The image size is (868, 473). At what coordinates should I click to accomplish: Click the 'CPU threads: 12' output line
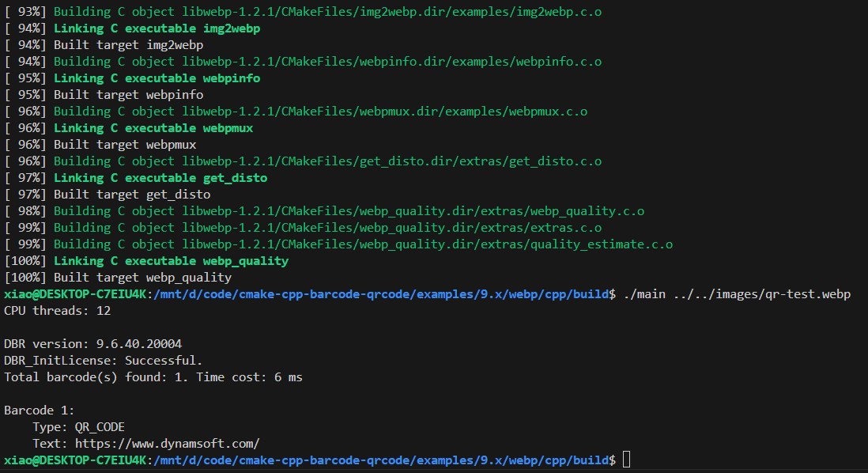tap(57, 311)
